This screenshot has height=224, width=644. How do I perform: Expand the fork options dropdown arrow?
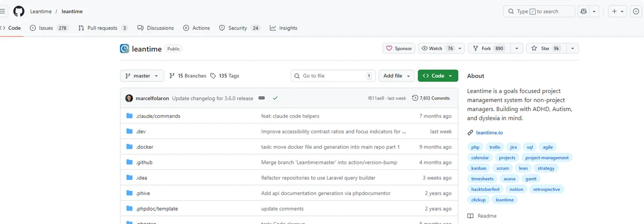517,48
